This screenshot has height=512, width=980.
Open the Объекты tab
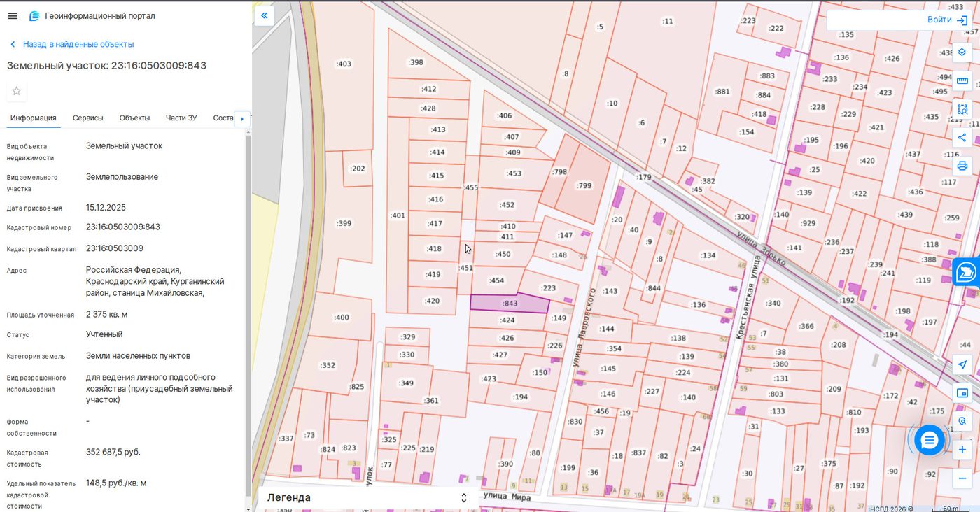coord(134,118)
